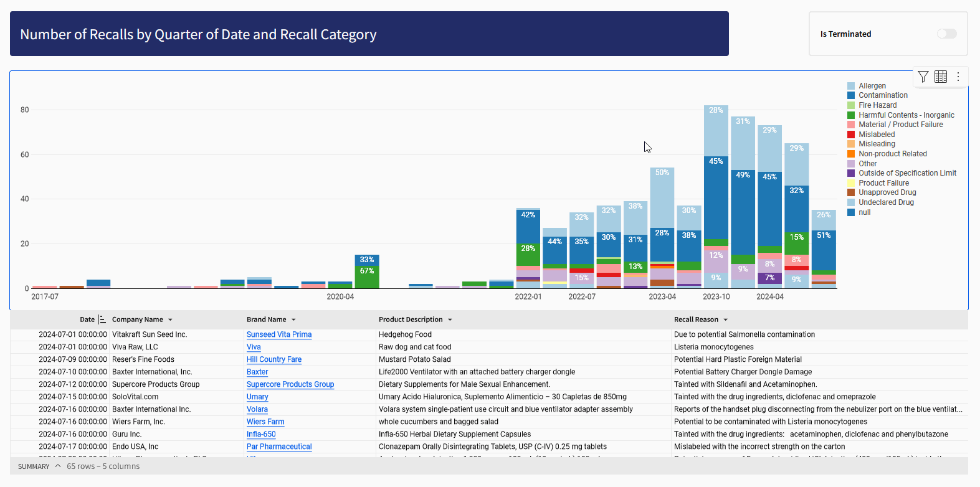
Task: Expand the Summary bar chevron
Action: point(58,466)
